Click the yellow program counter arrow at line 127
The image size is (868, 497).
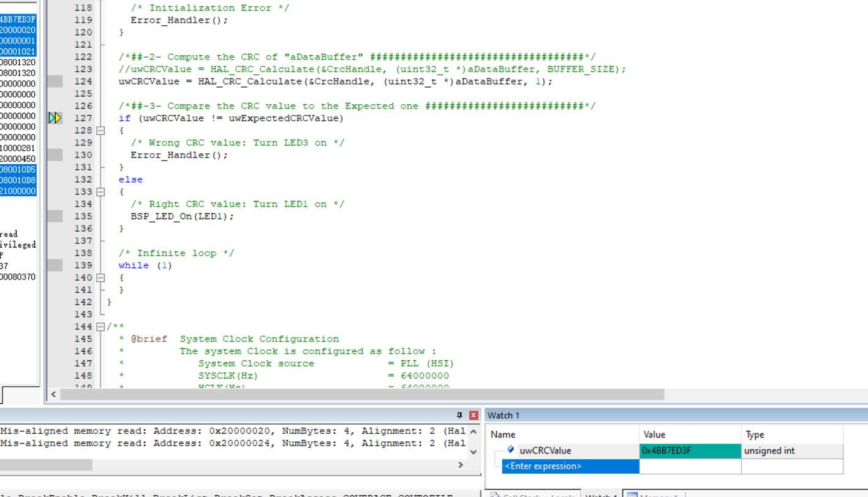tap(55, 118)
